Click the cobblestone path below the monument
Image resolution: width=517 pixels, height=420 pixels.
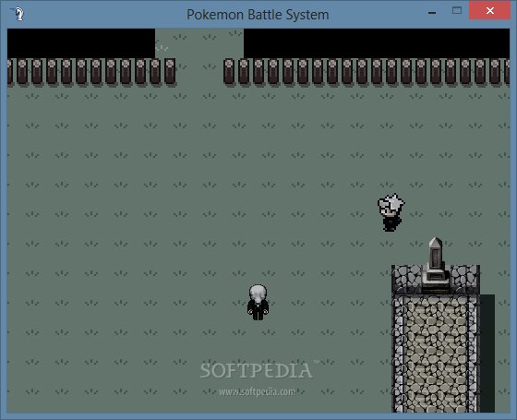pyautogui.click(x=435, y=354)
